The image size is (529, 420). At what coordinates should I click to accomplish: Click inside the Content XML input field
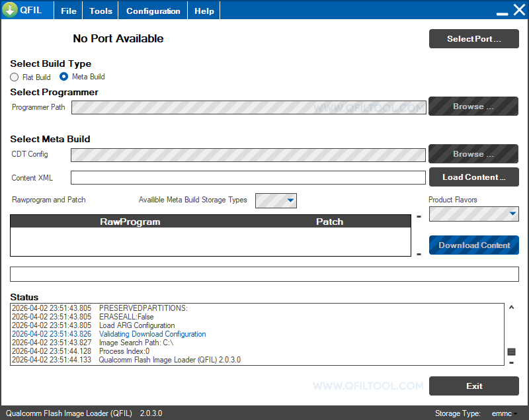pos(248,177)
